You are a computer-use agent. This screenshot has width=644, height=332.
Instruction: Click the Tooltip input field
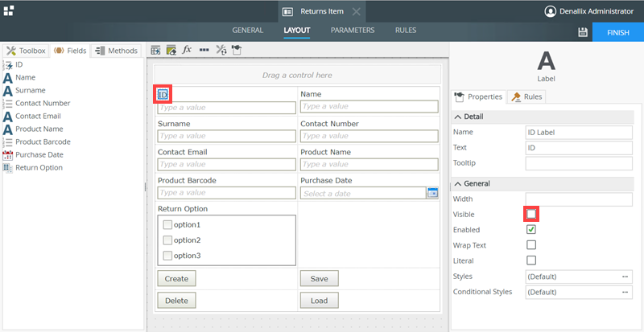click(x=579, y=164)
